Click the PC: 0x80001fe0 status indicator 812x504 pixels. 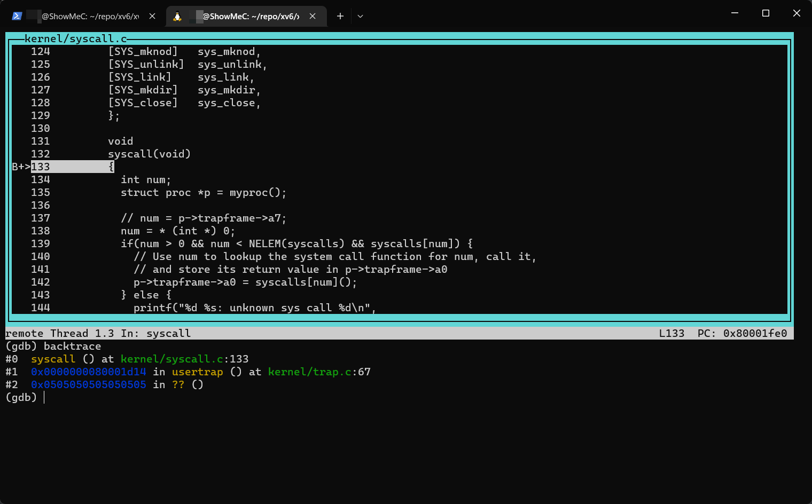coord(742,333)
